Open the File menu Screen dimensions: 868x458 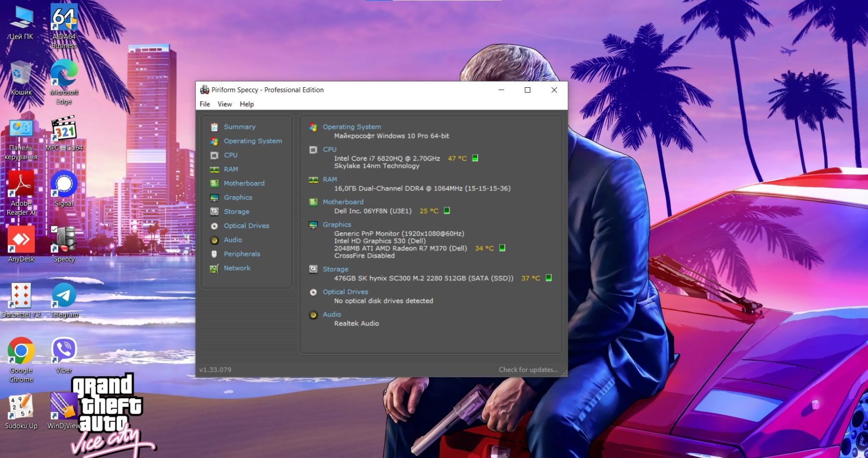click(205, 104)
